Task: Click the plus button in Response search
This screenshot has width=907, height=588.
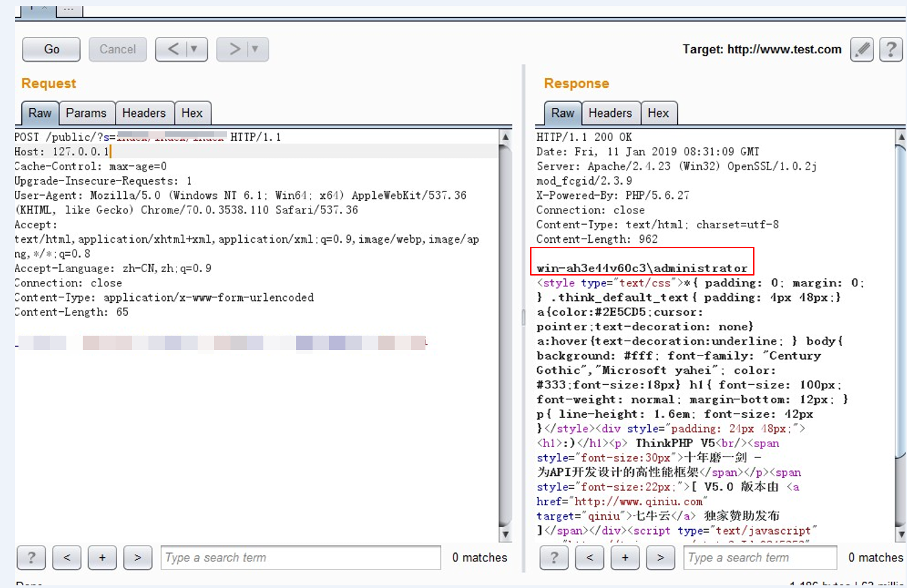Action: click(x=625, y=558)
